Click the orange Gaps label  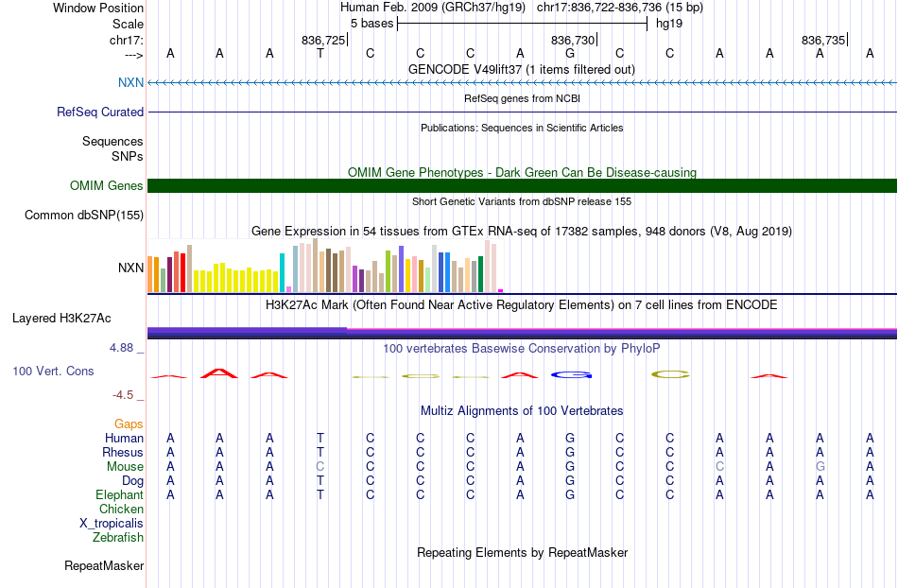[129, 424]
